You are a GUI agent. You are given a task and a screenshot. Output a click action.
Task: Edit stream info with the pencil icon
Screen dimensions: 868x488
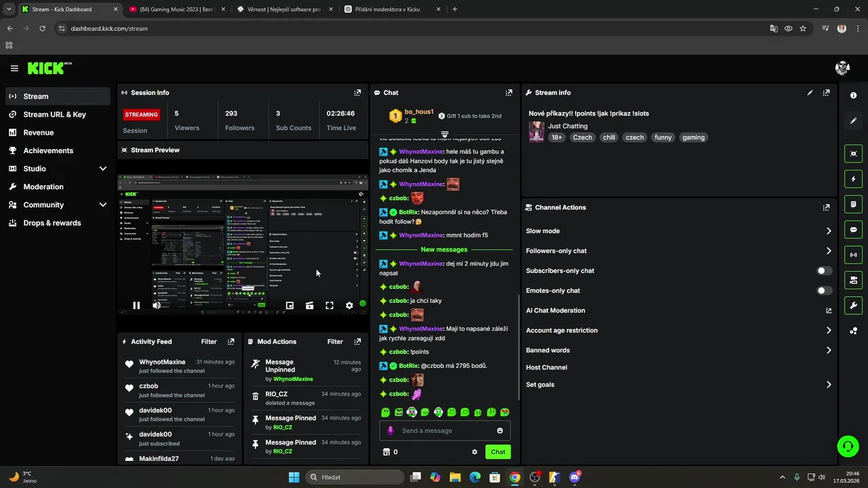click(x=810, y=93)
